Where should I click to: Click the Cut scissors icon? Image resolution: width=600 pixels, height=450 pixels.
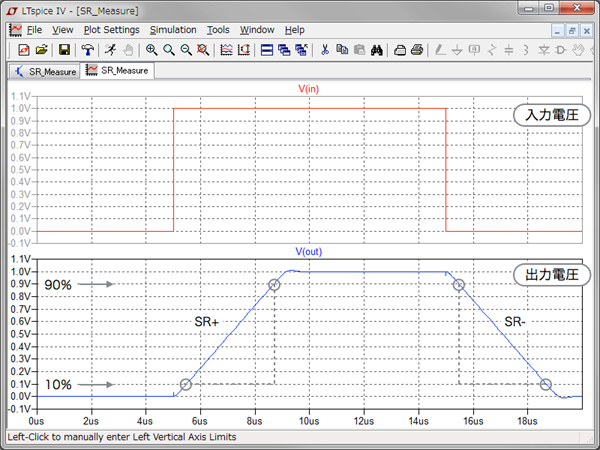tap(325, 49)
